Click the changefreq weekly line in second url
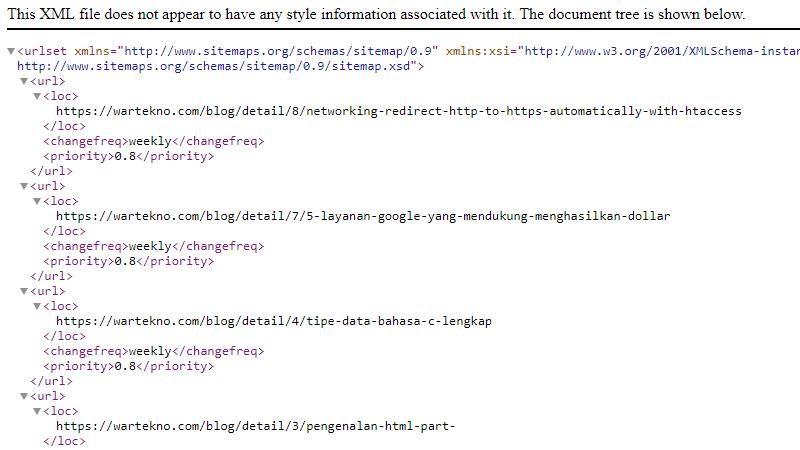Image resolution: width=800 pixels, height=450 pixels. tap(154, 246)
